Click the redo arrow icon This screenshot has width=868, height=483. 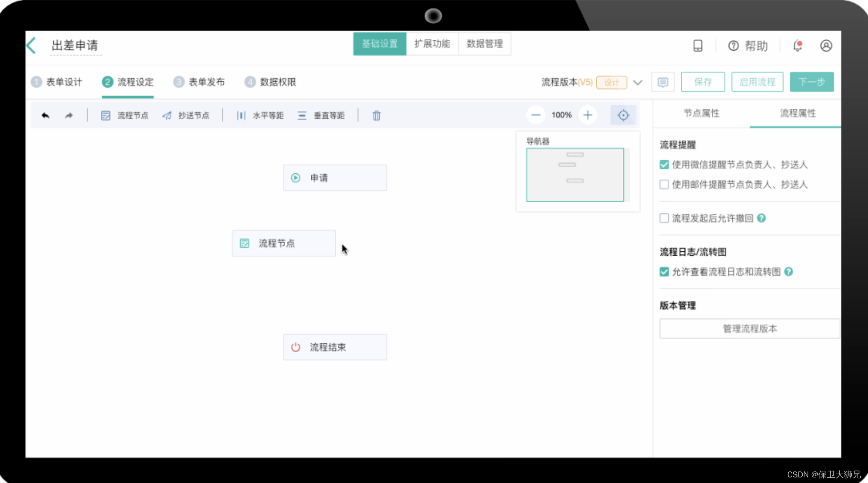coord(69,115)
